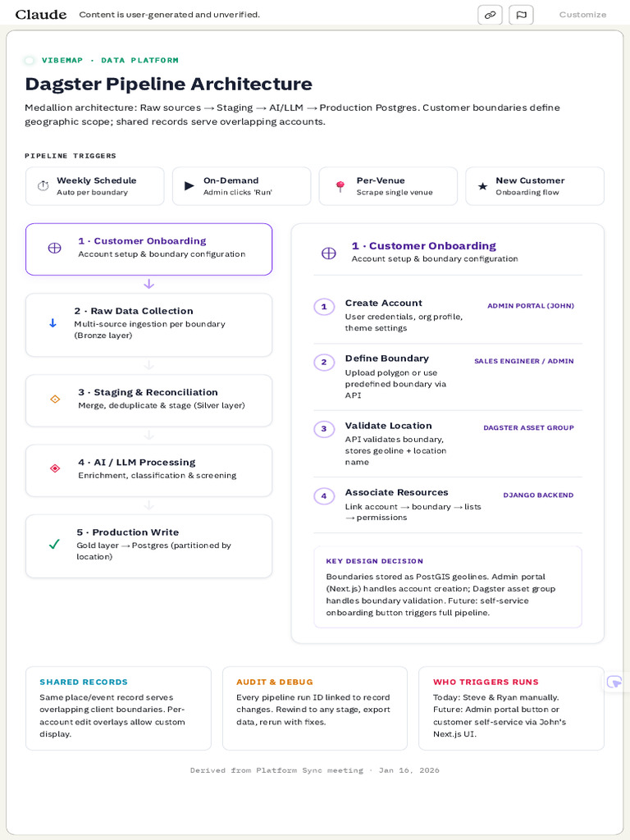
Task: Click the blue down-arrow icon on Raw Data Collection
Action: [x=52, y=323]
